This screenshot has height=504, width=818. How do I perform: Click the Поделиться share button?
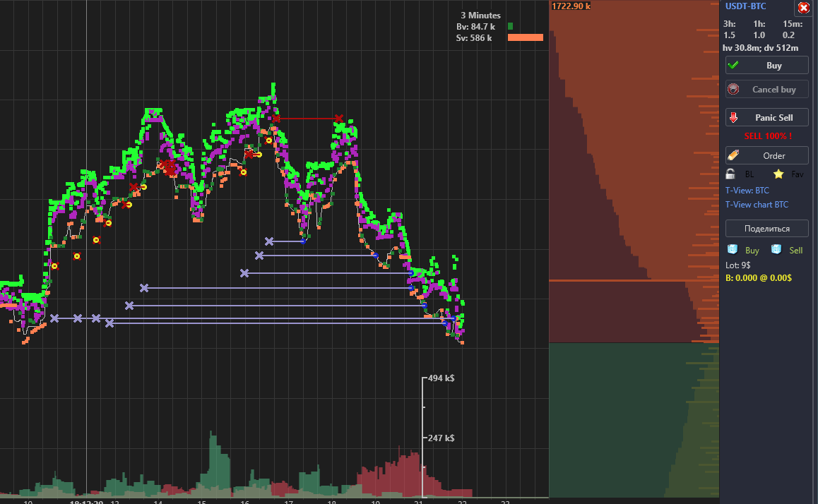coord(767,228)
